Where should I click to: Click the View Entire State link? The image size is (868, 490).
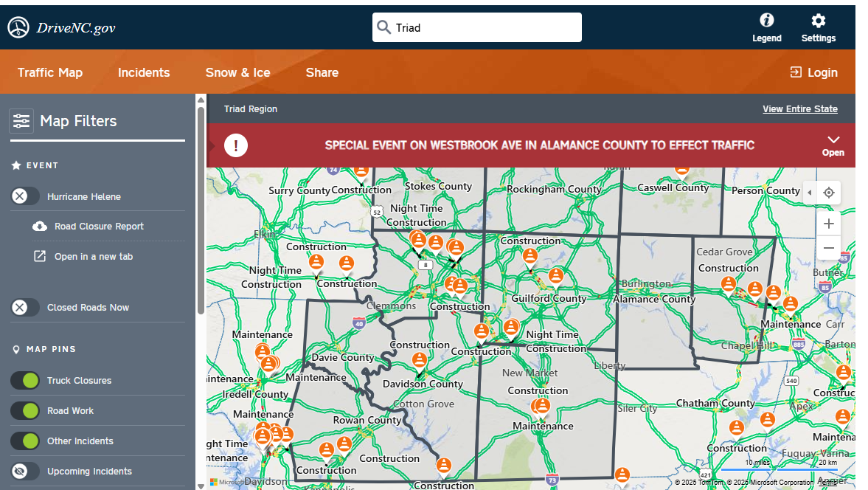(x=799, y=108)
